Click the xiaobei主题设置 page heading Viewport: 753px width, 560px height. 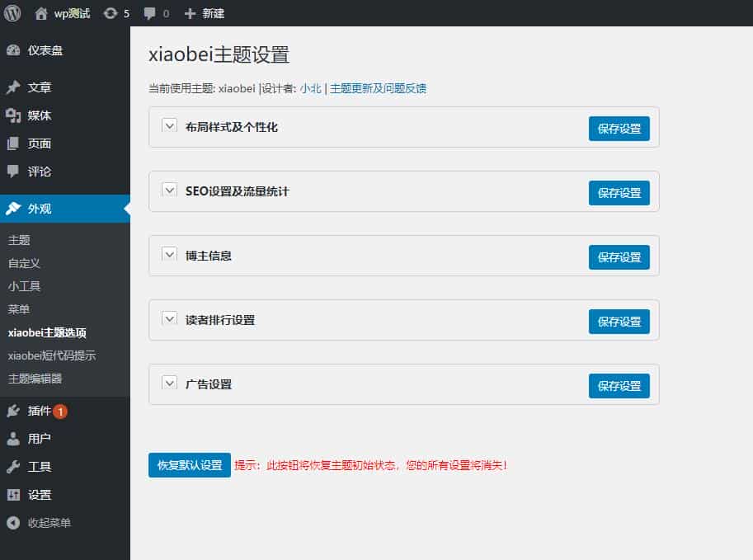[x=219, y=54]
